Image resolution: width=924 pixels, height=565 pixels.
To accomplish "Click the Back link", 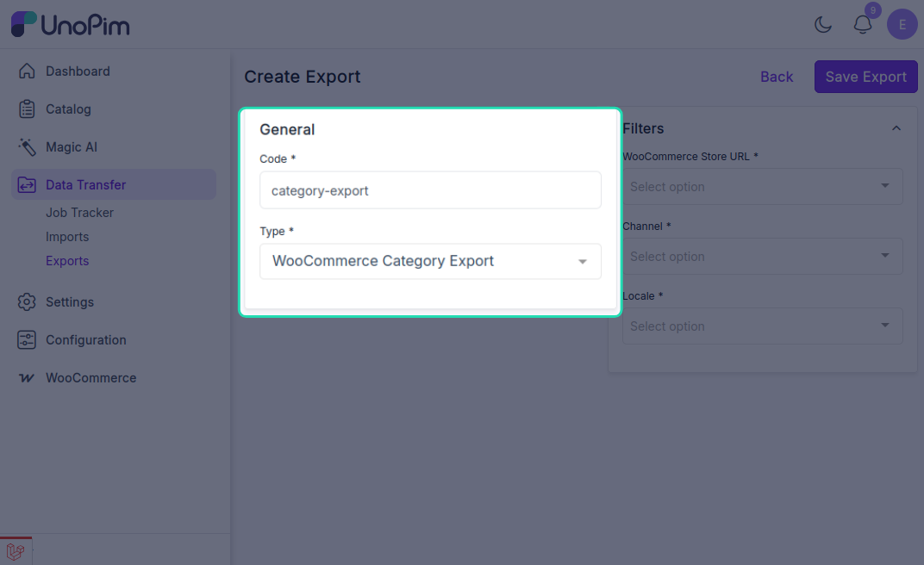I will point(776,77).
